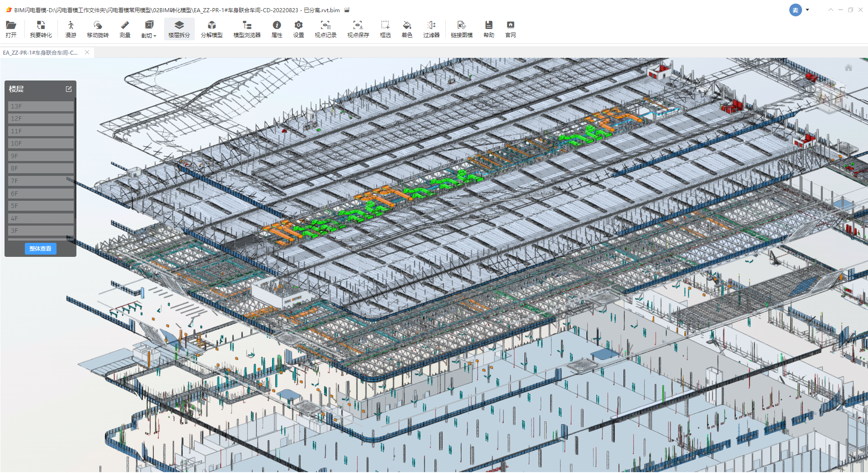Click the open-folder icon beside the title path
This screenshot has width=868, height=473.
(347, 10)
